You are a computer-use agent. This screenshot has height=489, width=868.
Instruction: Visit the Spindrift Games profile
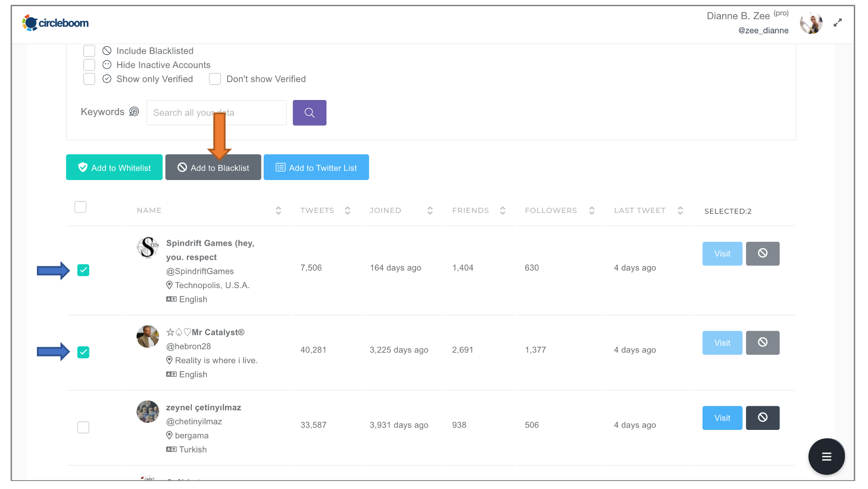(722, 253)
